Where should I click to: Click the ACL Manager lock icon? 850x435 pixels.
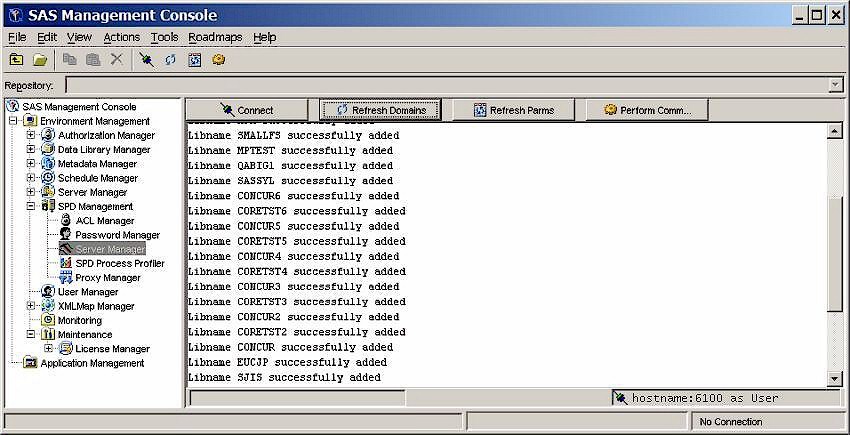pyautogui.click(x=66, y=220)
